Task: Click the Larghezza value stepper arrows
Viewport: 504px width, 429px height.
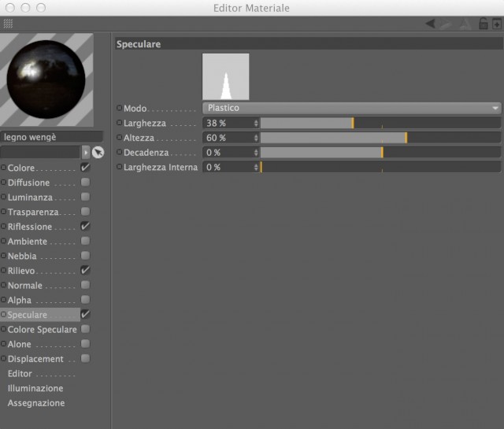Action: click(256, 123)
